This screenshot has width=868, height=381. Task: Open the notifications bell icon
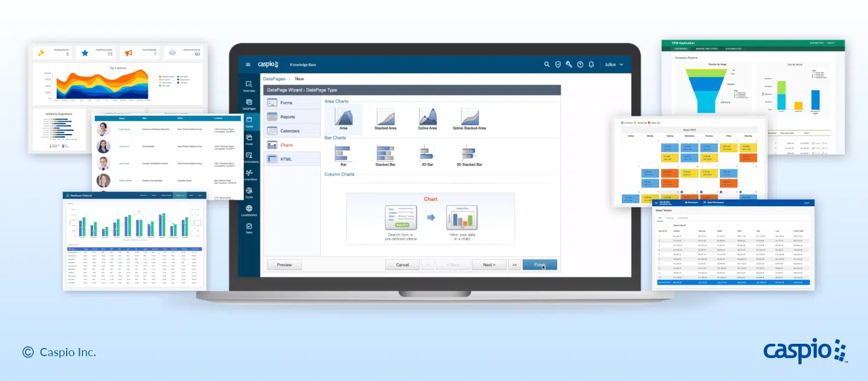[x=591, y=64]
